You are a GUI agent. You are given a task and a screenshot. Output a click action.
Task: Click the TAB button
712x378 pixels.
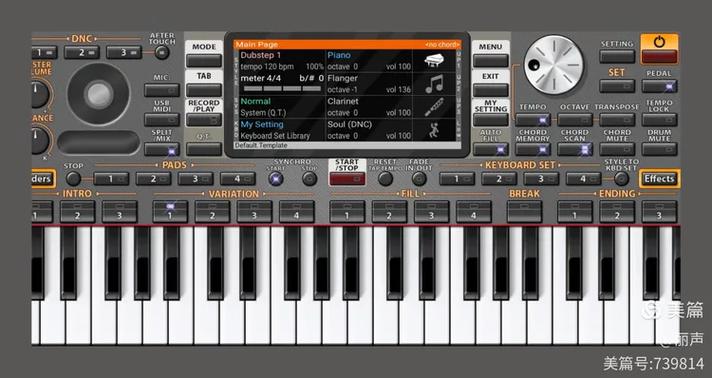click(x=204, y=90)
